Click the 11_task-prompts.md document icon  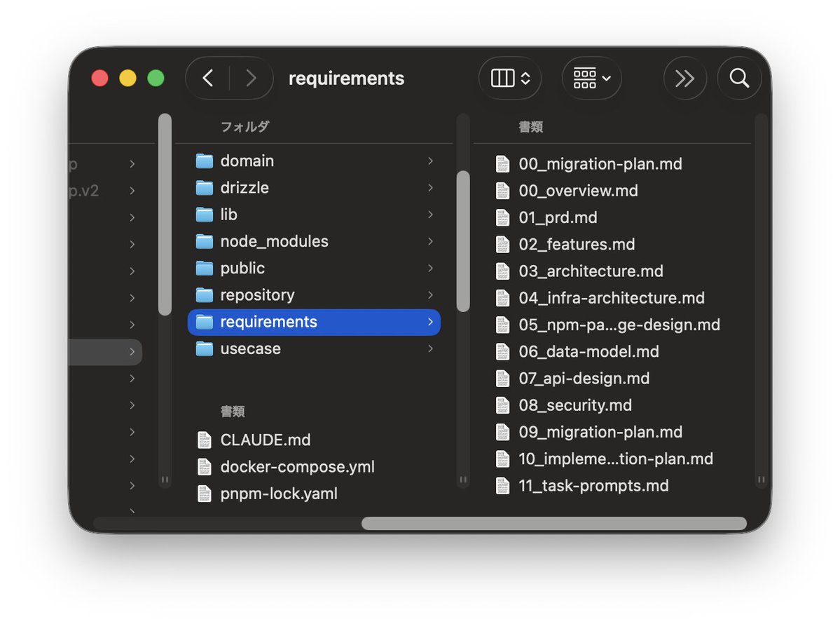502,485
